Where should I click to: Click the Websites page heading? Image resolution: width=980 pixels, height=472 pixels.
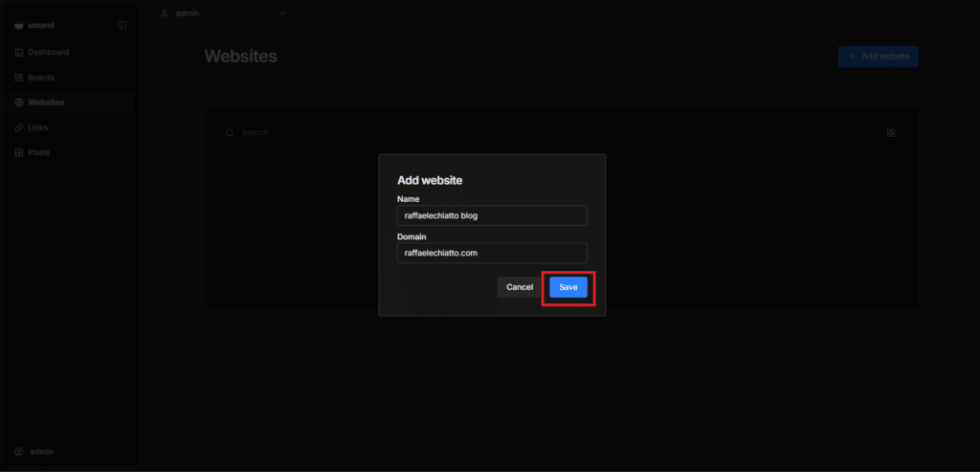coord(240,56)
